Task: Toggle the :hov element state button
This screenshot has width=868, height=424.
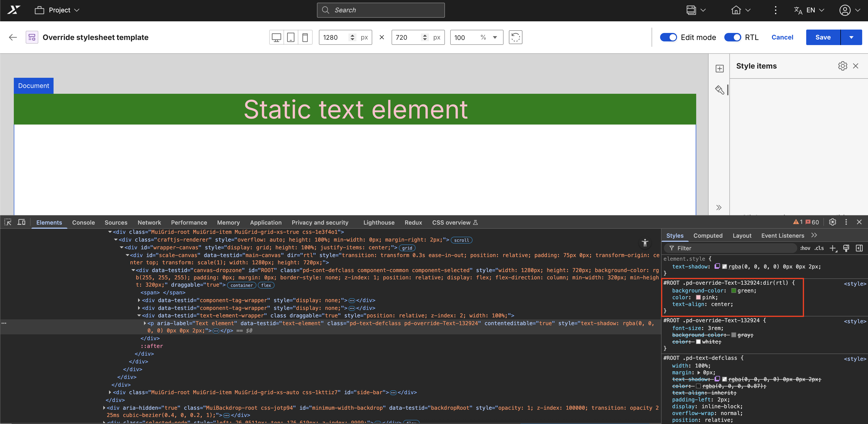Action: pos(805,248)
